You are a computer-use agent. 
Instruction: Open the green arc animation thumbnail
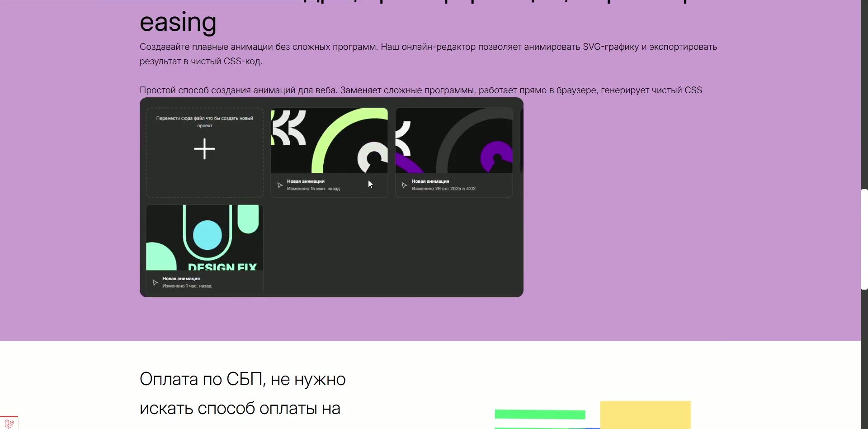pyautogui.click(x=329, y=140)
